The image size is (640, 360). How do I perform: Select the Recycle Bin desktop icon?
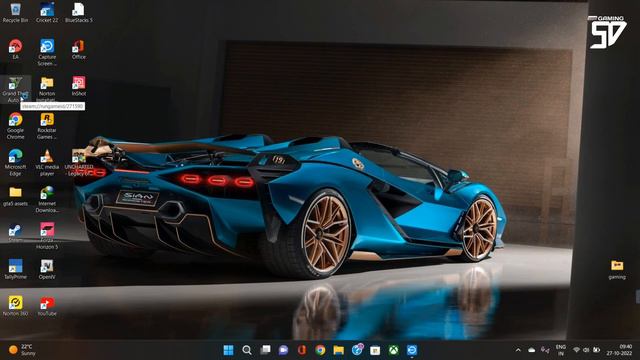coord(16,12)
